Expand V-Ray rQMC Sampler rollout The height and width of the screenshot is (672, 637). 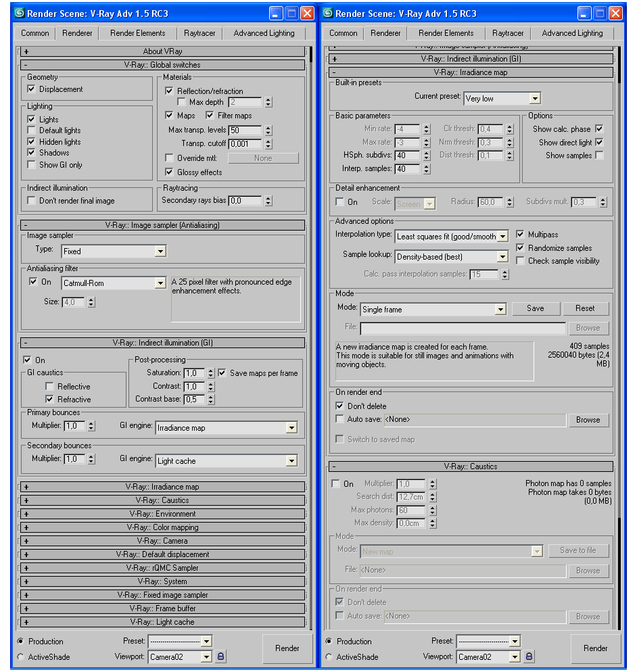[162, 568]
